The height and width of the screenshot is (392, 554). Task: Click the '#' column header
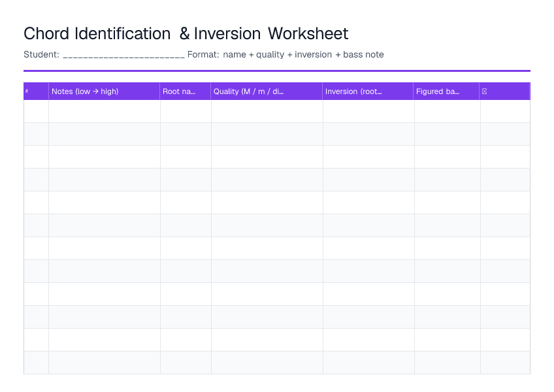pyautogui.click(x=36, y=91)
